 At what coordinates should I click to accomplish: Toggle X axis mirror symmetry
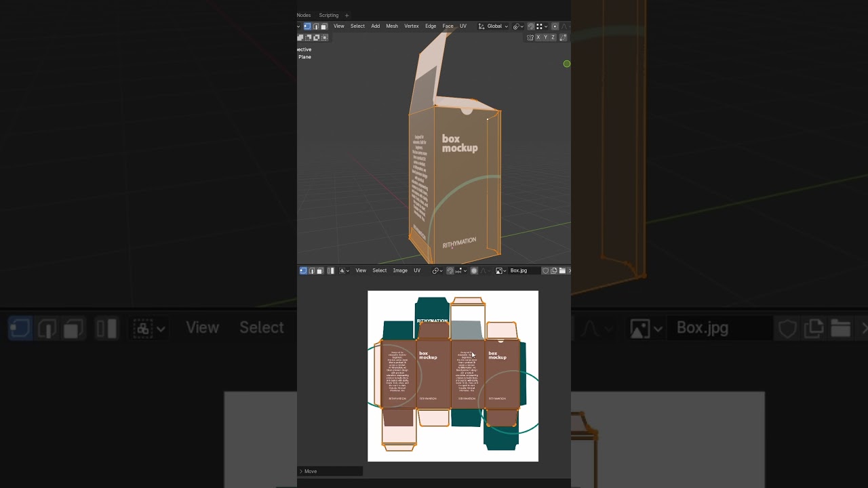538,37
